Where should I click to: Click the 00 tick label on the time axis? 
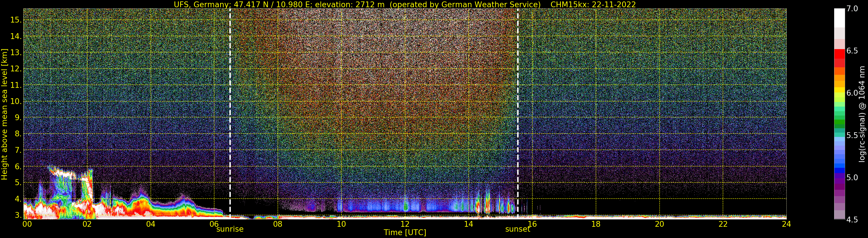(x=27, y=224)
